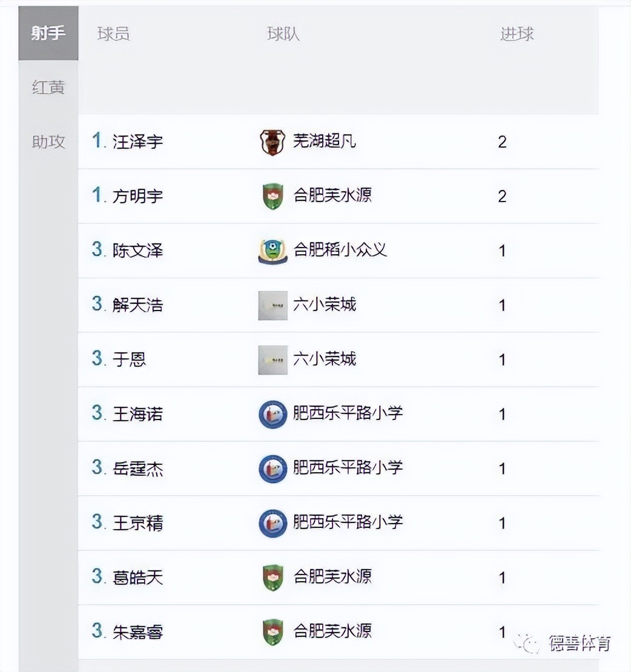Click the goals count for 方明宇
Viewport: 631px width, 672px height.
pyautogui.click(x=502, y=196)
